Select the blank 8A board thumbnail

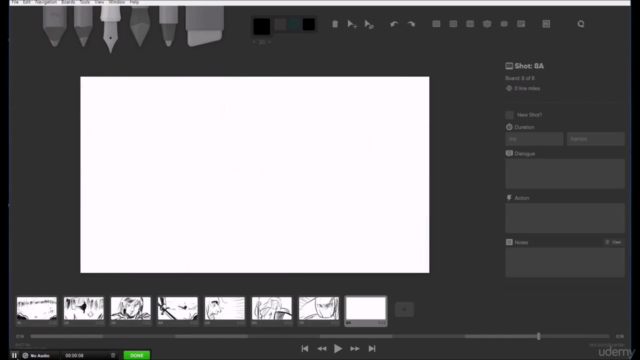tap(366, 311)
